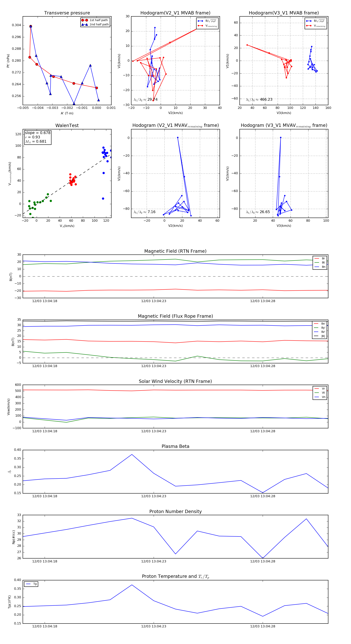
Task: Click '12/03 13:04:18' tick under Magnetic Field RTN plot
Action: pyautogui.click(x=45, y=301)
